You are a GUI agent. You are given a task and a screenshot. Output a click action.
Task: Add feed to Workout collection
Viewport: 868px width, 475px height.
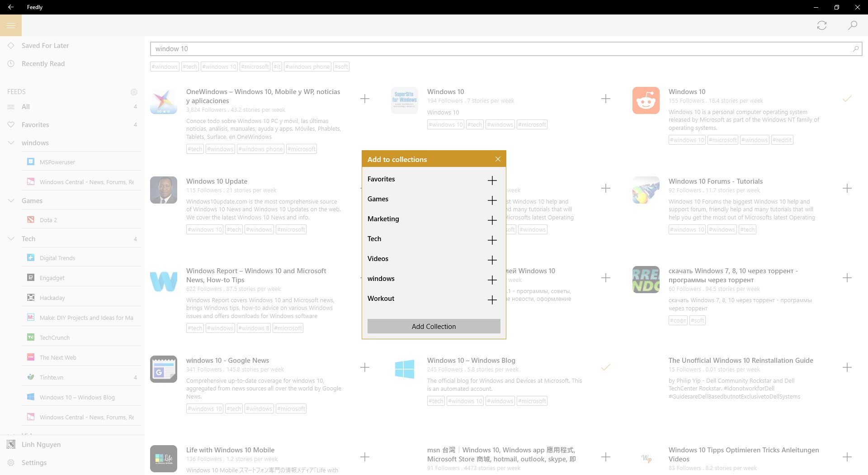coord(492,300)
